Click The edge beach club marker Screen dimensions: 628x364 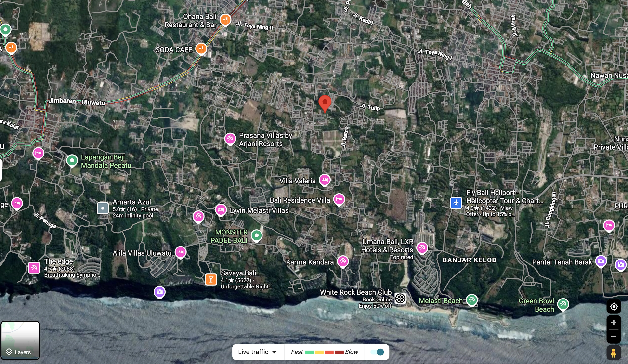tap(34, 268)
